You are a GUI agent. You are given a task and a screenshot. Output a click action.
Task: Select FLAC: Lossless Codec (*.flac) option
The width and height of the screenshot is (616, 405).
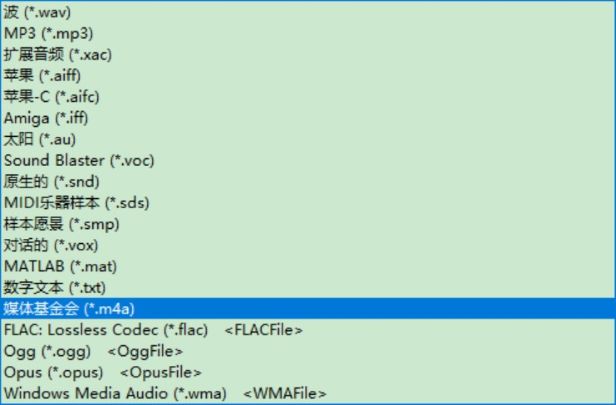pyautogui.click(x=308, y=330)
